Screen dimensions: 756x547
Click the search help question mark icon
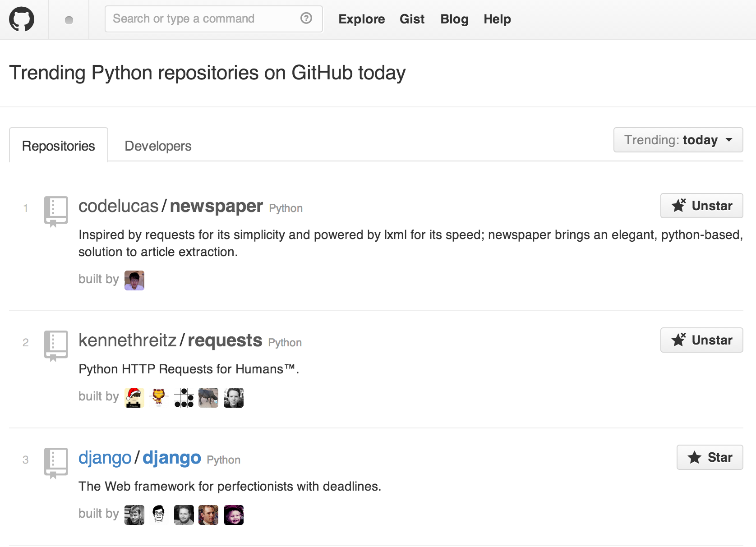click(x=306, y=18)
